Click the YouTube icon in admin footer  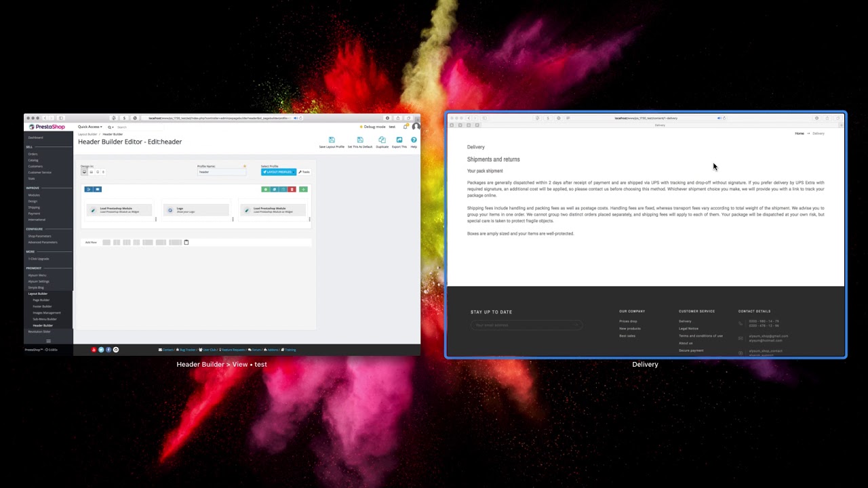pyautogui.click(x=94, y=350)
